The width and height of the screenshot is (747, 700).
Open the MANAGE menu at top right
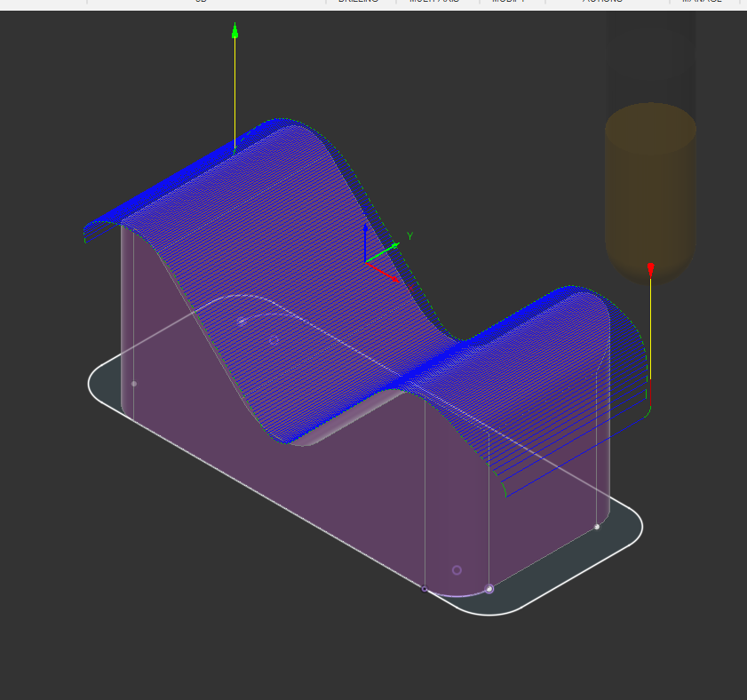(702, 2)
